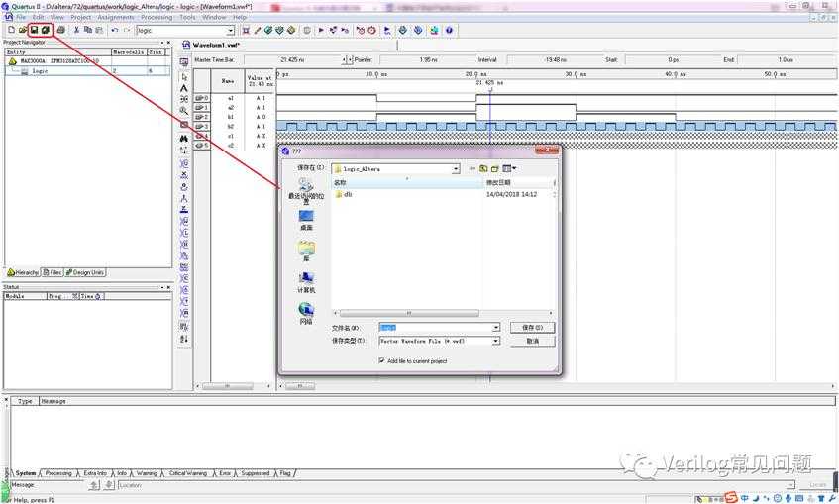Switch to the Hierarchy tab
This screenshot has height=504, width=839.
coord(23,273)
